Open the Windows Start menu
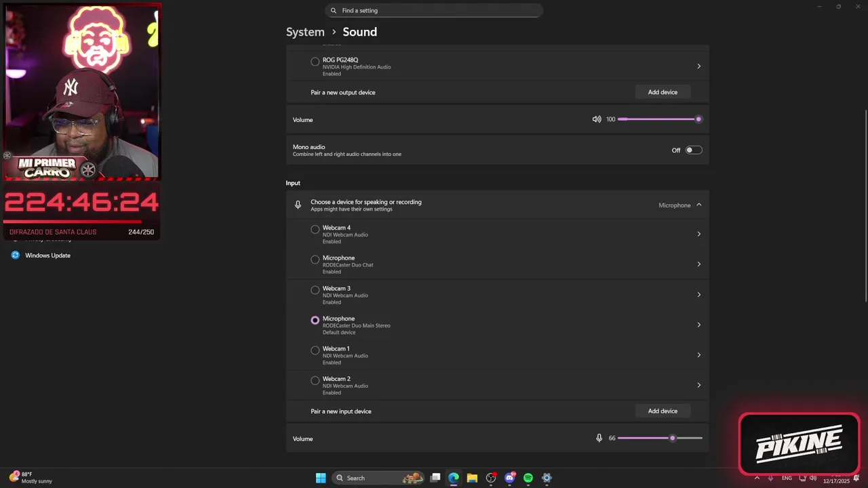This screenshot has width=868, height=488. 321,478
